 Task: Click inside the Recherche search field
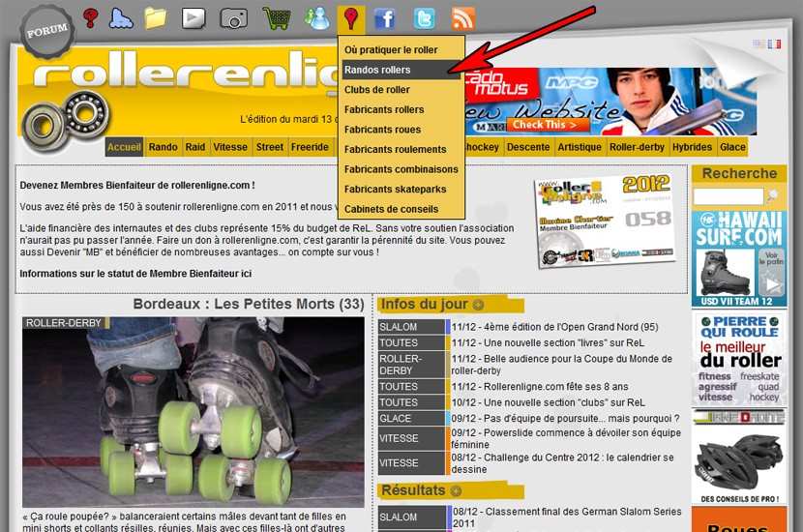[728, 196]
